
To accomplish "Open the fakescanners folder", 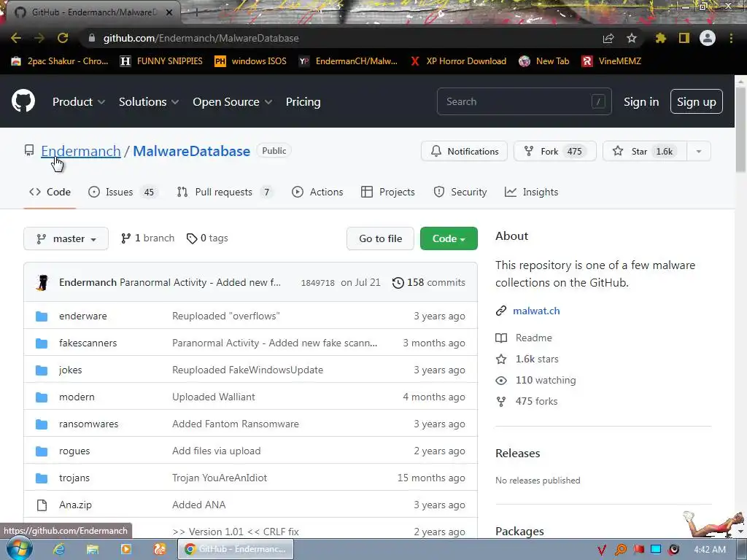I will point(88,343).
